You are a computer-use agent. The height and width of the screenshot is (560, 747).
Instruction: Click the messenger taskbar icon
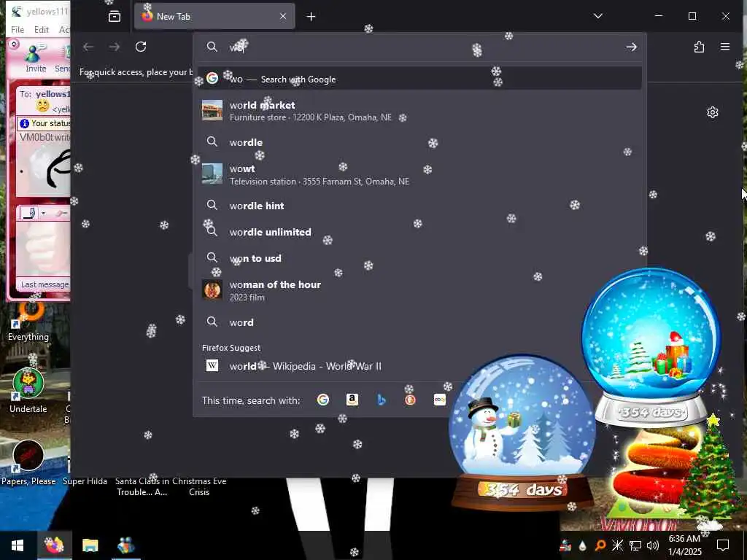point(125,545)
